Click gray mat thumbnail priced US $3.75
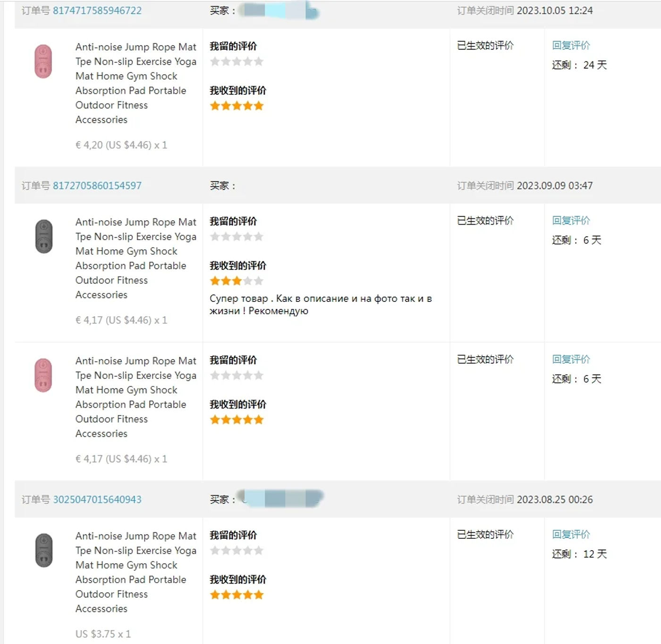The image size is (661, 644). point(43,550)
